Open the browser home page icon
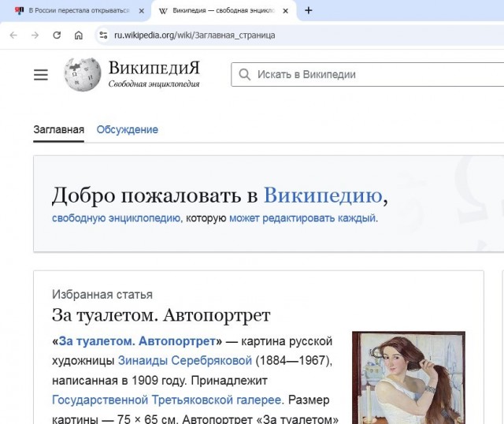 [x=79, y=35]
